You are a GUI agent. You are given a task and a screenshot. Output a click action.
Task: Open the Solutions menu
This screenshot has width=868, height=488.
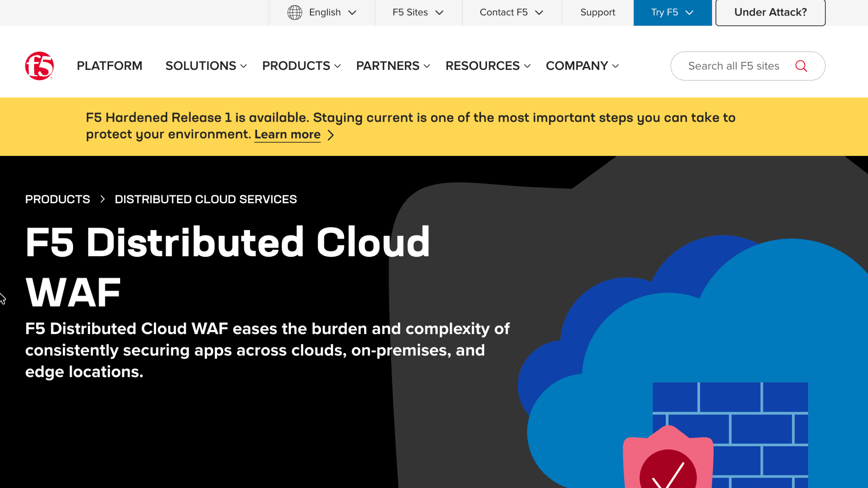click(x=206, y=66)
